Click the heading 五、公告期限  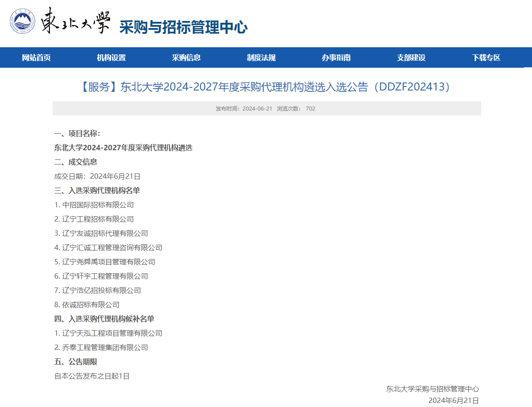[76, 362]
